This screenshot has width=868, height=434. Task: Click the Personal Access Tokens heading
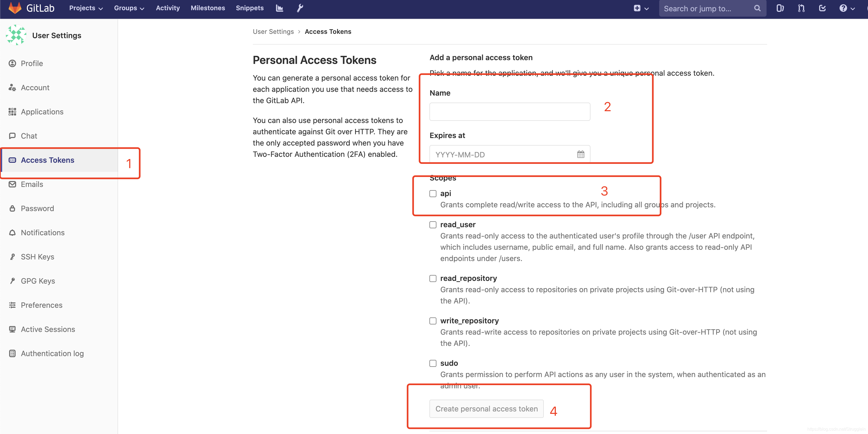[314, 60]
